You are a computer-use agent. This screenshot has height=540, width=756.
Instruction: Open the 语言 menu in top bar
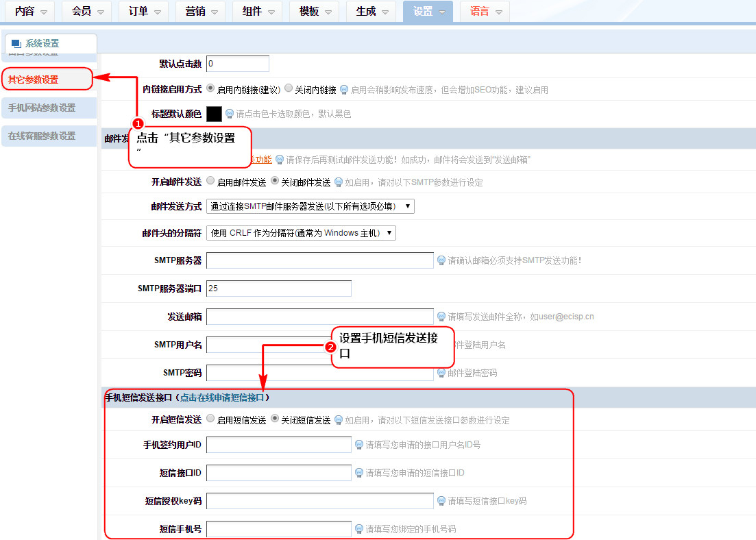click(x=485, y=12)
